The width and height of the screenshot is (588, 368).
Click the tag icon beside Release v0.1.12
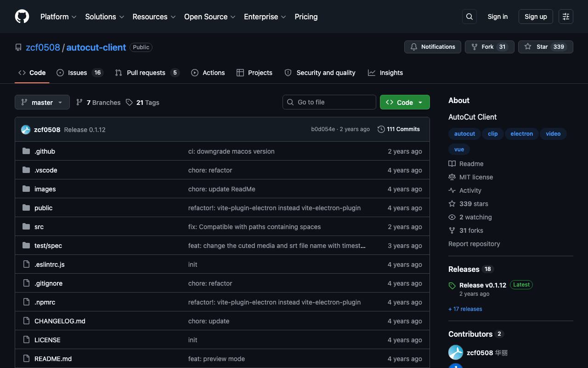(x=452, y=286)
